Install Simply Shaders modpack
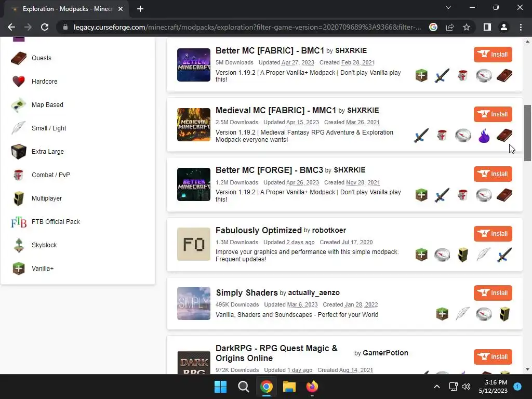Screen dimensions: 532x399 [493, 293]
